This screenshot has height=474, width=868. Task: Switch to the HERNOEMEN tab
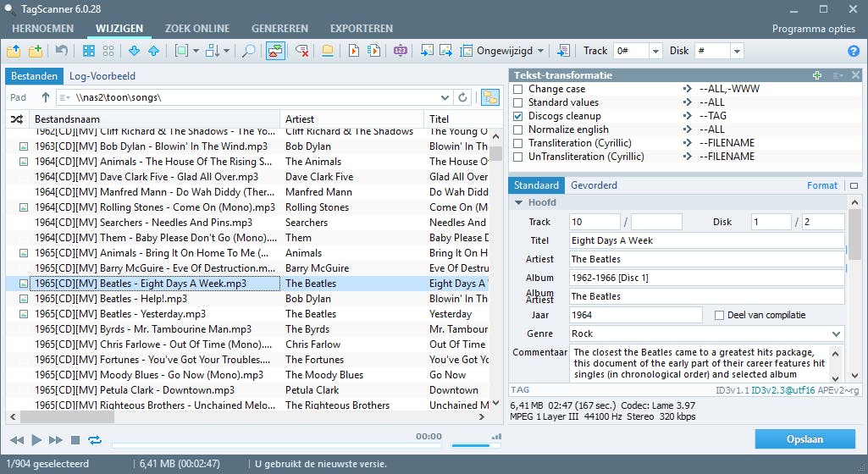pos(42,28)
